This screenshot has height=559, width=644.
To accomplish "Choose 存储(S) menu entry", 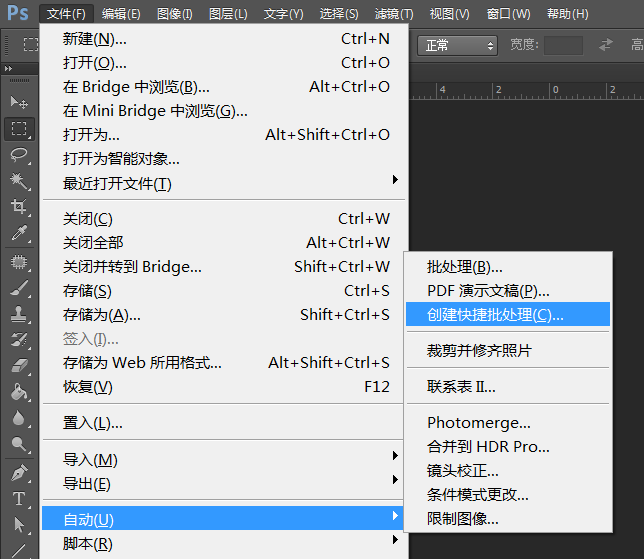I will [x=225, y=291].
